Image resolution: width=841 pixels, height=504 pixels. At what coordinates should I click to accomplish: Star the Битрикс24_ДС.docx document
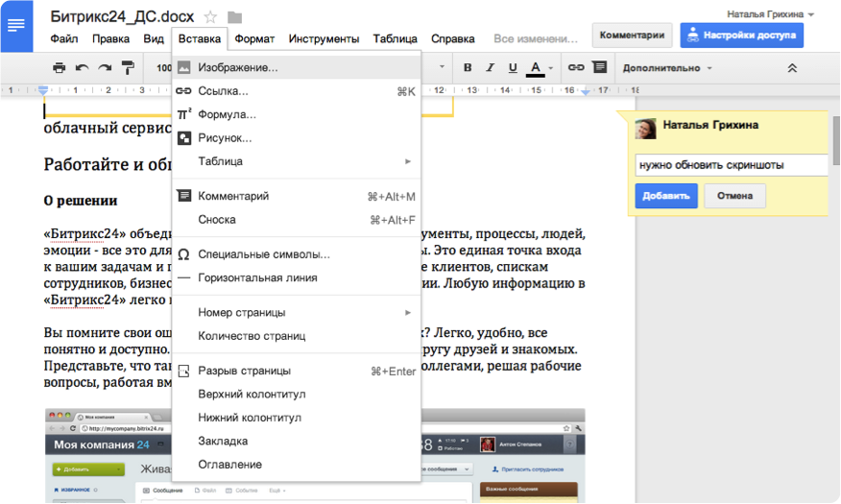tap(211, 17)
